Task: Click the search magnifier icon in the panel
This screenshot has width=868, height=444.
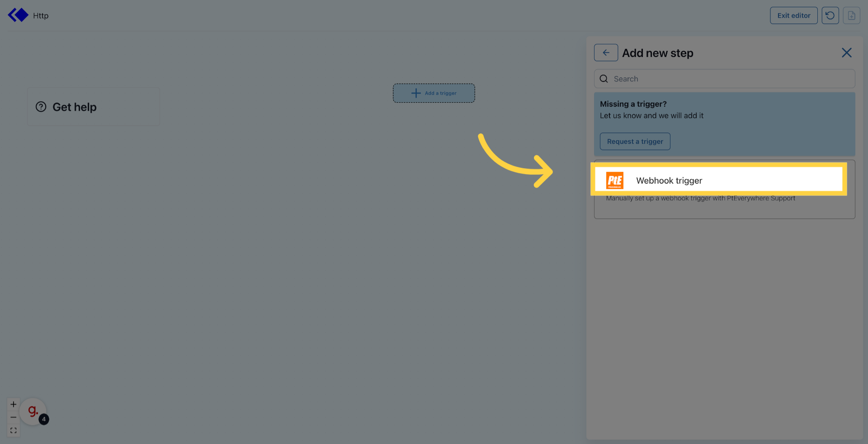Action: tap(604, 78)
